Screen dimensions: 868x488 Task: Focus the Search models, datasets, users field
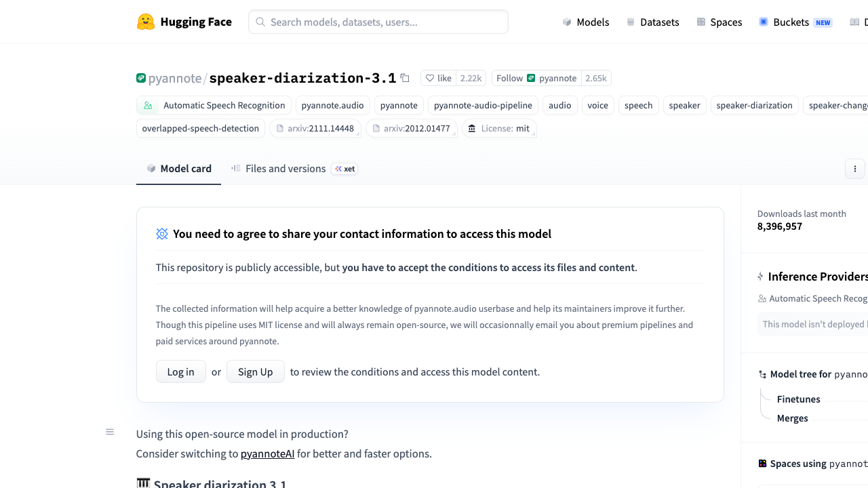click(x=378, y=22)
